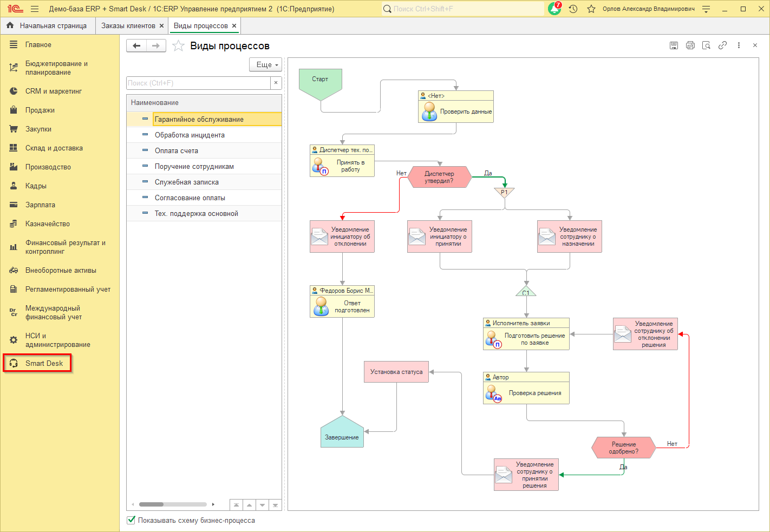Image resolution: width=770 pixels, height=532 pixels.
Task: Open the CRM и маркетинг section
Action: (60, 91)
